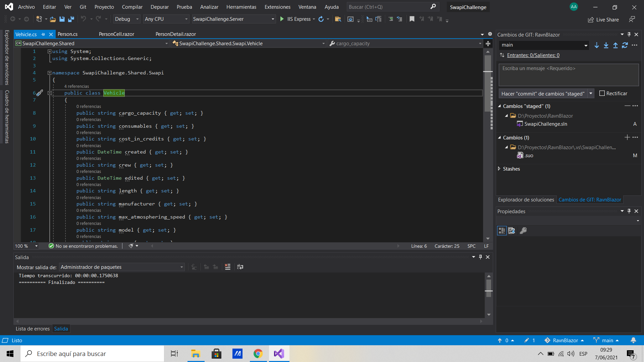Push commits to the remote repository
This screenshot has height=362, width=644.
pyautogui.click(x=615, y=45)
